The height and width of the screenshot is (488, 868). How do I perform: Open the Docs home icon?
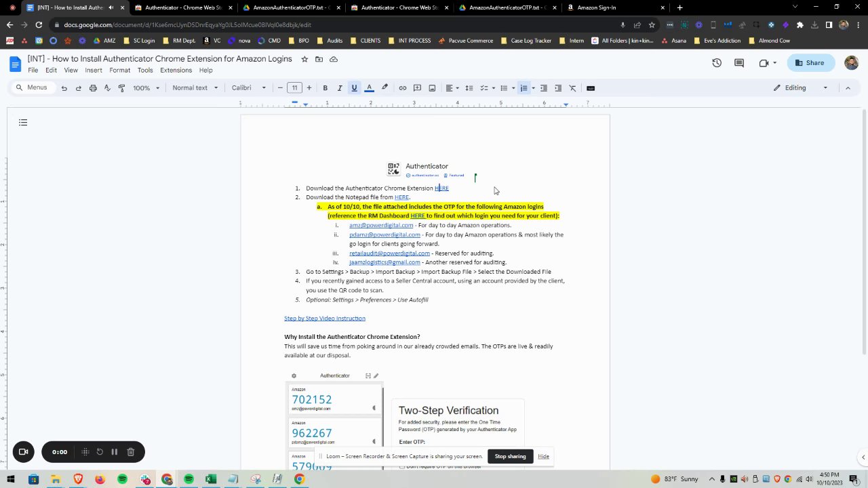point(15,64)
